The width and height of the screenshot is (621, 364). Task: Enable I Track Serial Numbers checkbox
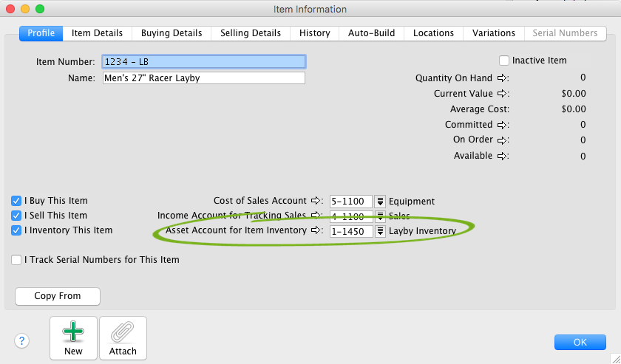click(16, 260)
